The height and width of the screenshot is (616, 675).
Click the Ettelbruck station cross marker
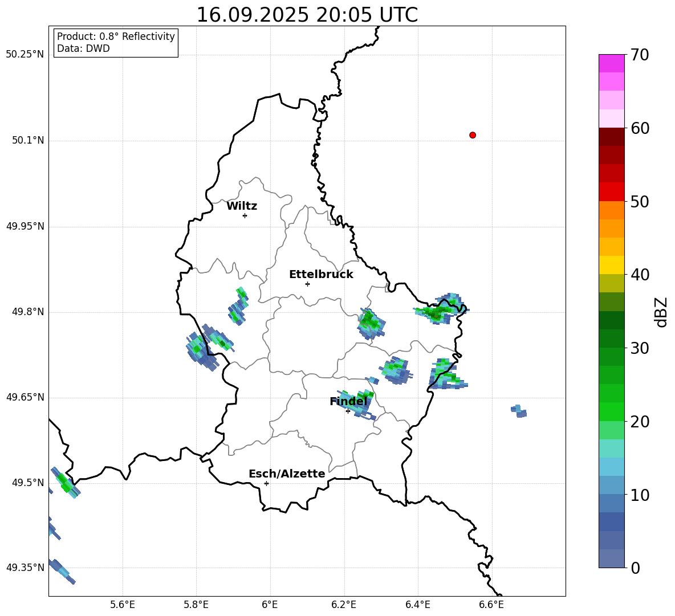[x=307, y=284]
